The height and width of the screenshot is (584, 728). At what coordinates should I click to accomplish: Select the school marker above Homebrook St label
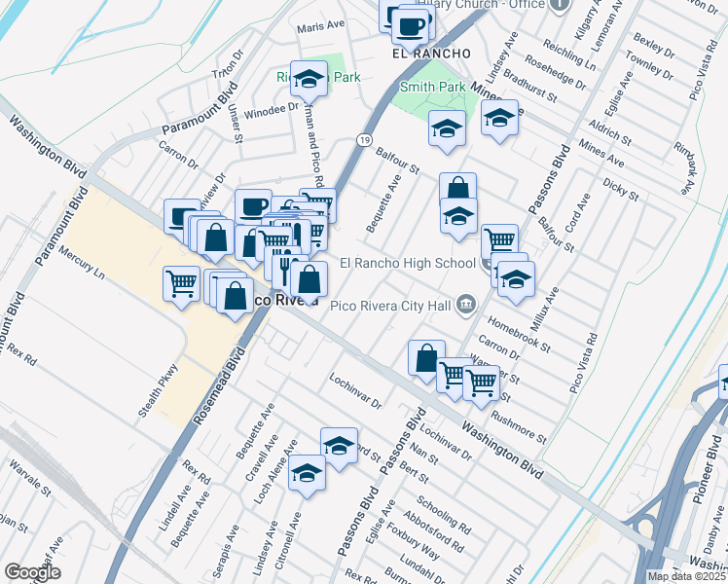pyautogui.click(x=516, y=280)
